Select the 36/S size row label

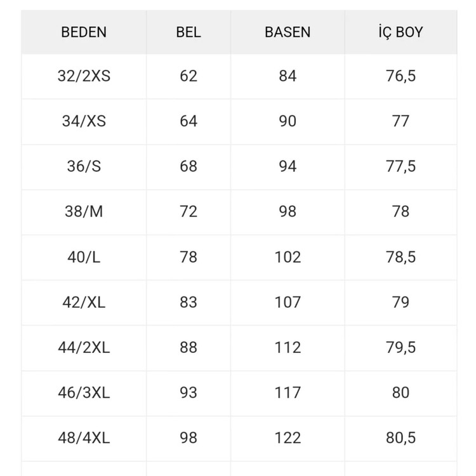coord(84,166)
